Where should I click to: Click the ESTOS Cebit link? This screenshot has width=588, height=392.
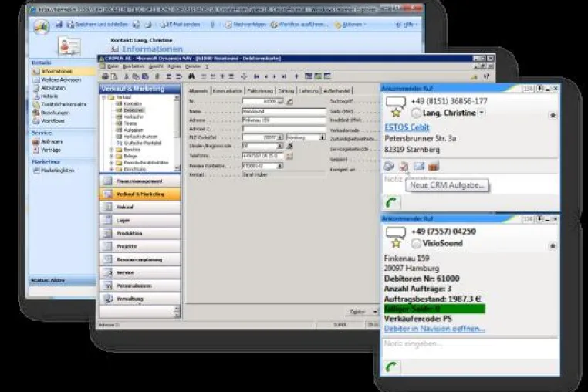[407, 127]
